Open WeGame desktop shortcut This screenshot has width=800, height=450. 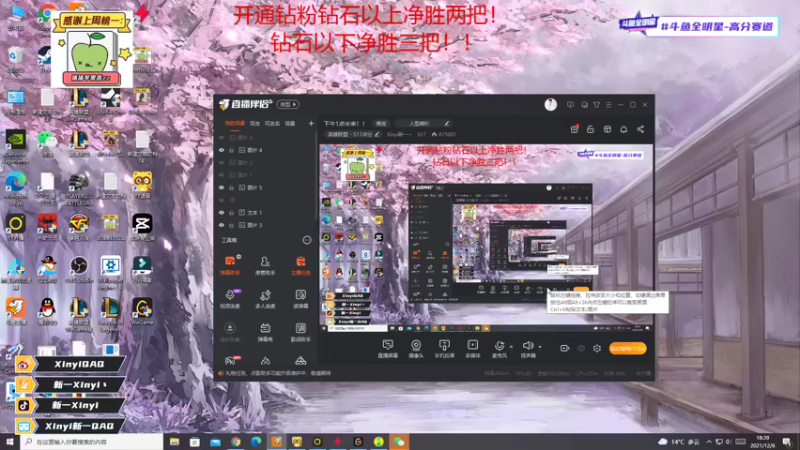click(x=142, y=311)
